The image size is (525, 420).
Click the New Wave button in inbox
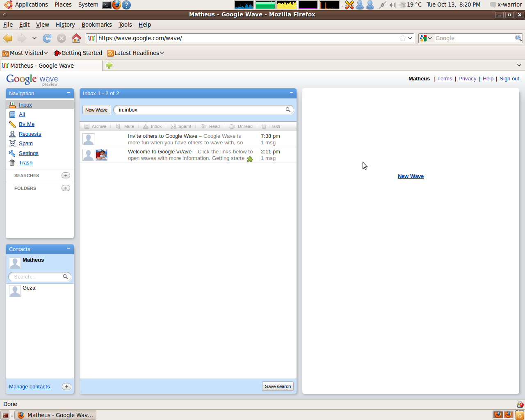96,110
